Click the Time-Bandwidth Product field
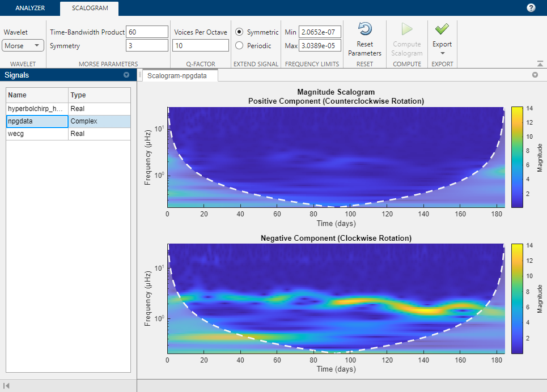Screen dimensions: 547x392 (147, 32)
